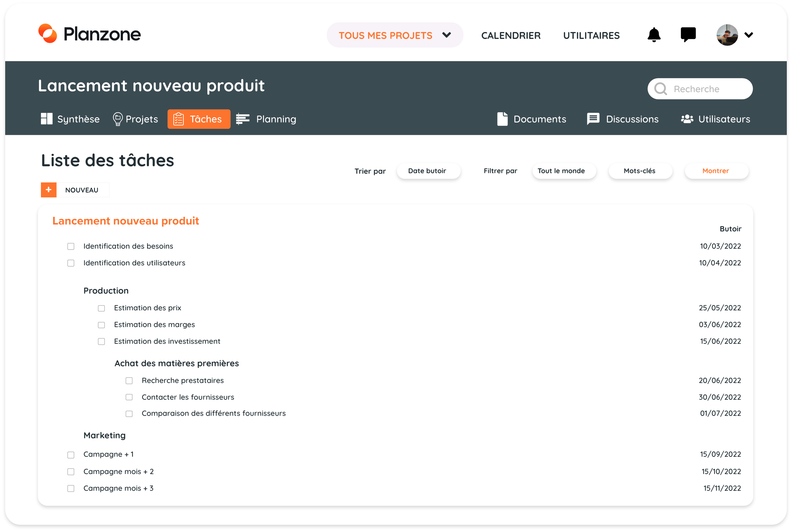
Task: Open the user avatar menu chevron
Action: pyautogui.click(x=748, y=35)
